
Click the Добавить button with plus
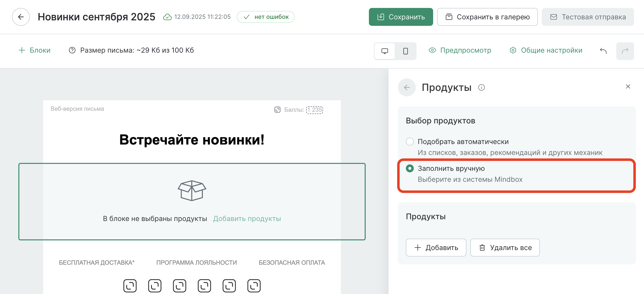pyautogui.click(x=436, y=248)
